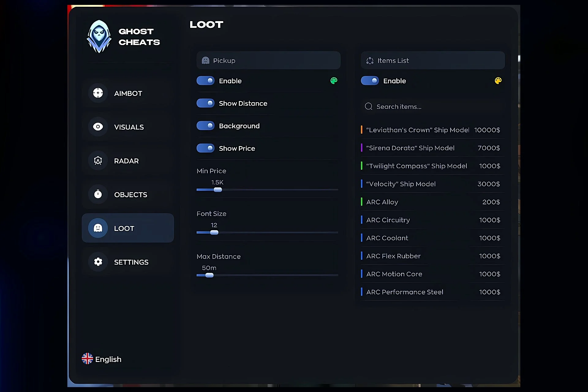Open the green Pickup color picker
The height and width of the screenshot is (392, 588).
pos(334,81)
